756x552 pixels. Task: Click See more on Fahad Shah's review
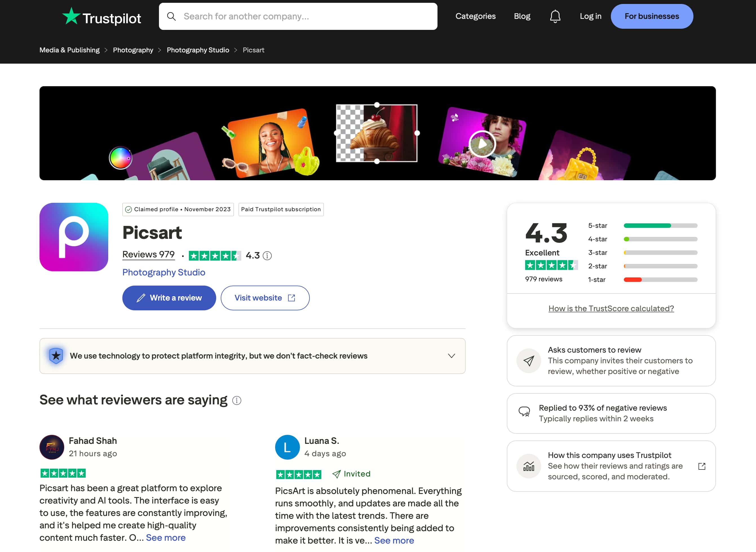pyautogui.click(x=165, y=538)
